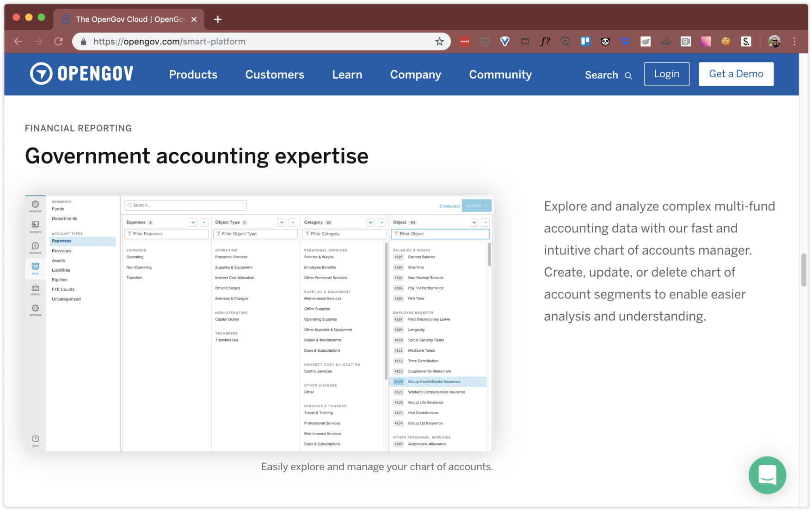The width and height of the screenshot is (812, 511).
Task: Click the chart of accounts screenshot
Action: click(259, 323)
